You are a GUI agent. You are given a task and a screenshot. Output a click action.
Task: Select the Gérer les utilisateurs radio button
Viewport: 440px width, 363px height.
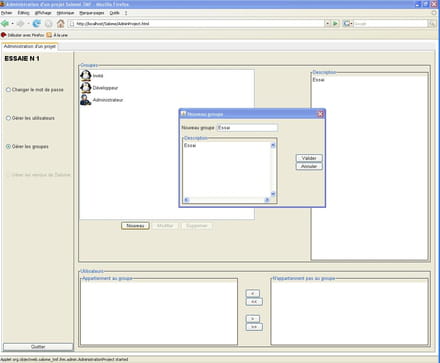8,118
